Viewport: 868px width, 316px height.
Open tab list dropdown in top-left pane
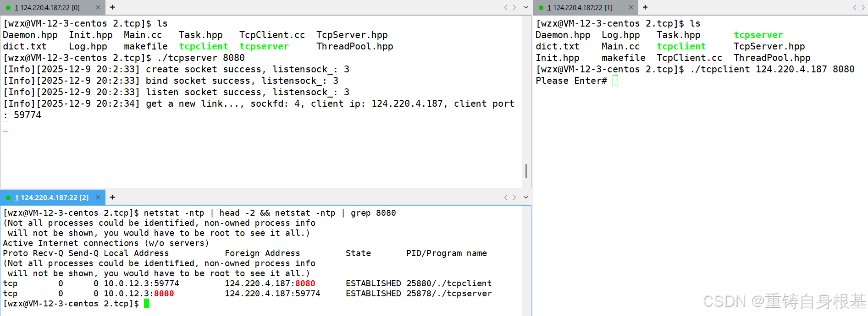tap(526, 7)
